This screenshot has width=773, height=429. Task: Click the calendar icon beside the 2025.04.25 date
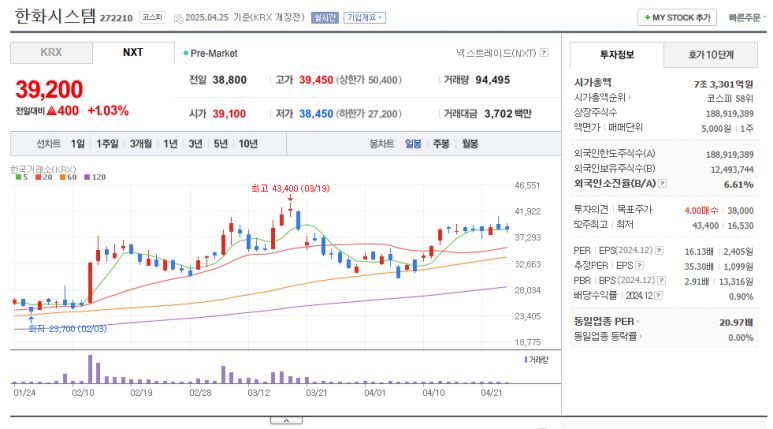coord(178,18)
